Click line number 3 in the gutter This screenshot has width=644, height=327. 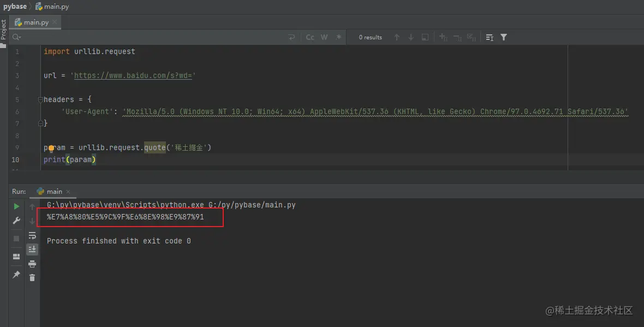[17, 75]
